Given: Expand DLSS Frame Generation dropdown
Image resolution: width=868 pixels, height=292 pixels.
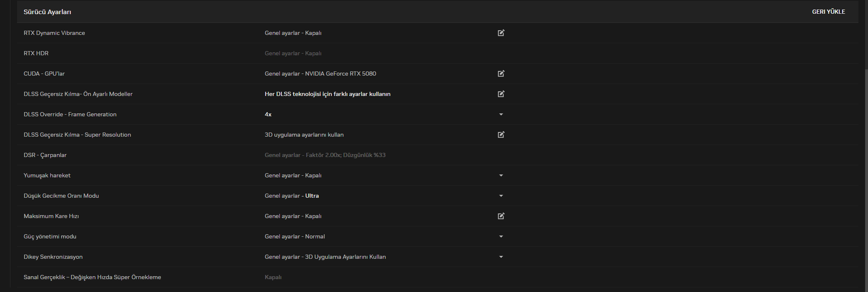Looking at the screenshot, I should 501,114.
